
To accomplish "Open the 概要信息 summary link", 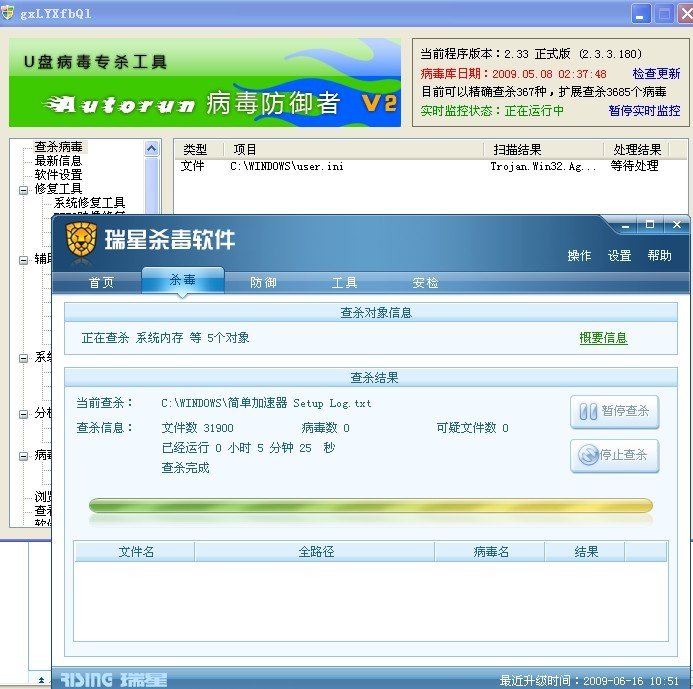I will pyautogui.click(x=603, y=338).
